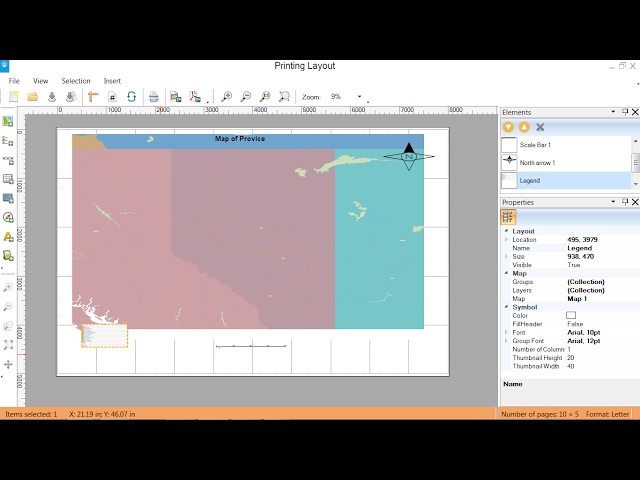Viewport: 640px width, 480px height.
Task: Click the New layout icon
Action: click(13, 97)
